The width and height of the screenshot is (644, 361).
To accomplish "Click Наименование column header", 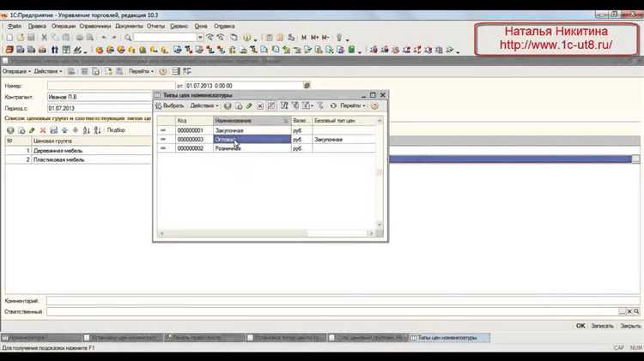I will [x=252, y=121].
